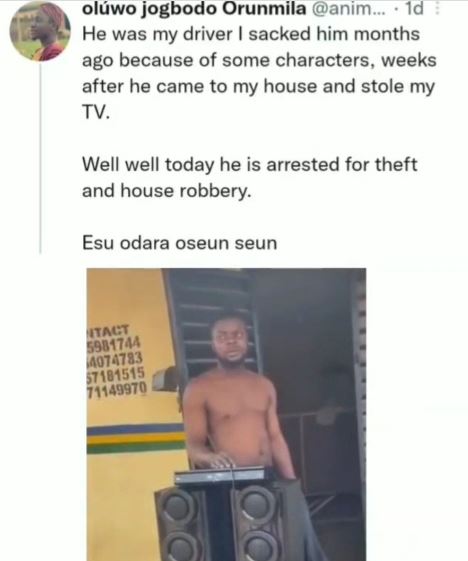Open the tweet author's profile avatar
The height and width of the screenshot is (561, 468).
40,32
